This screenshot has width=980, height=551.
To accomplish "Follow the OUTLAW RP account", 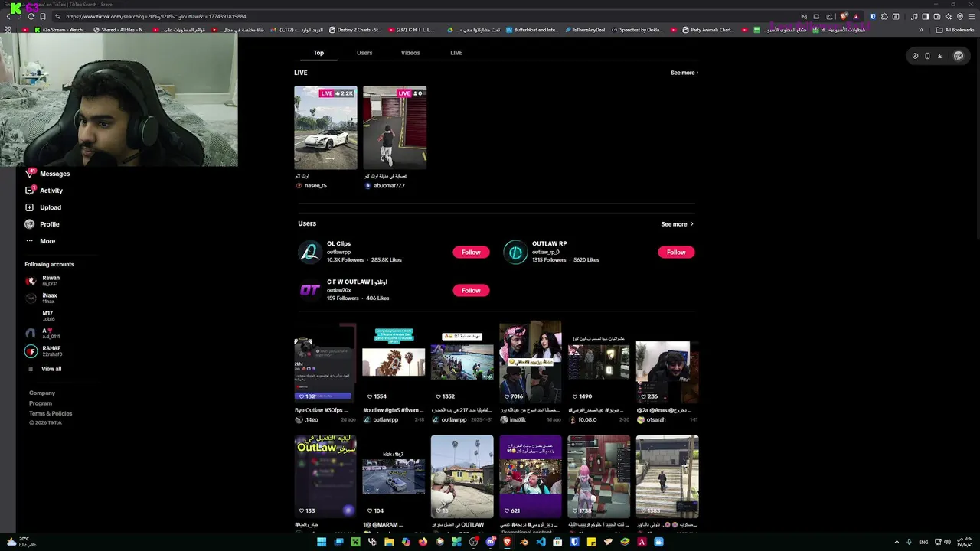I will [676, 252].
